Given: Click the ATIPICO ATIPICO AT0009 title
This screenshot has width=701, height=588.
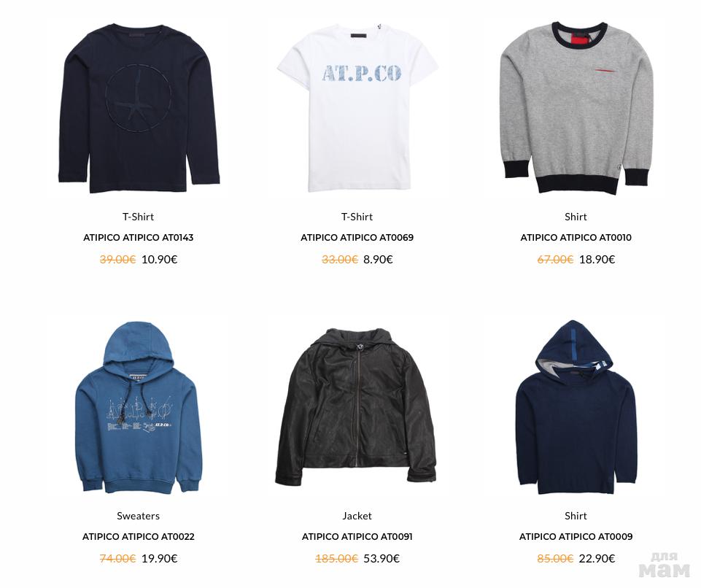Looking at the screenshot, I should point(576,537).
